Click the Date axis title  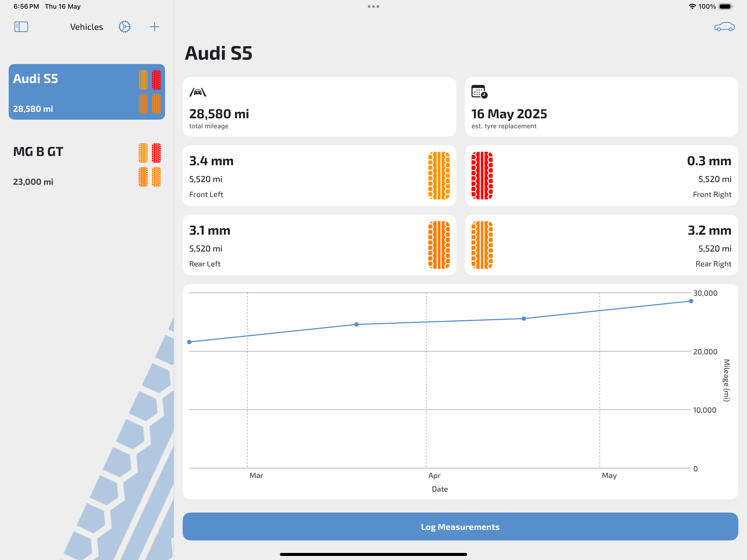coord(440,489)
